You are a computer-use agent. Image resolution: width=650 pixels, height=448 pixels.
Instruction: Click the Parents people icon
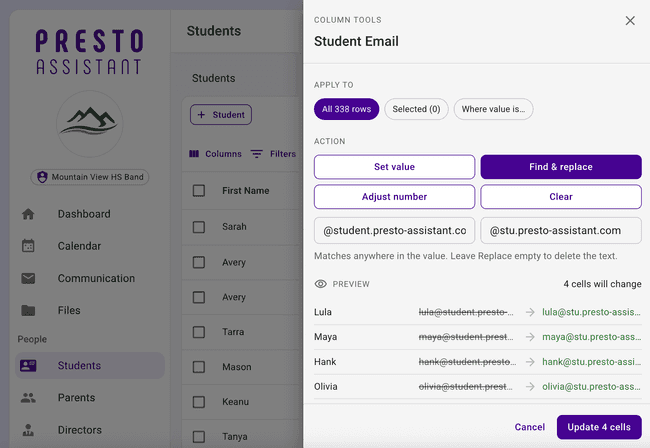(x=28, y=398)
